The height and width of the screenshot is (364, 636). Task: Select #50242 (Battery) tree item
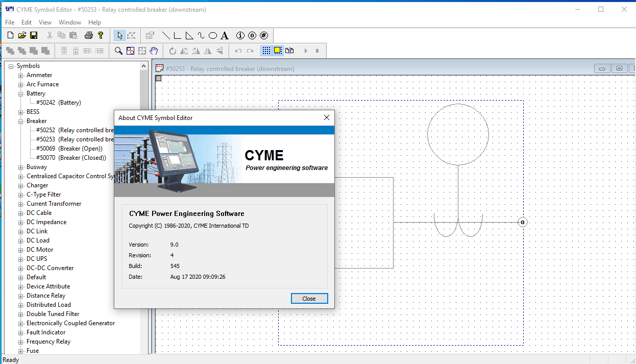pos(59,103)
